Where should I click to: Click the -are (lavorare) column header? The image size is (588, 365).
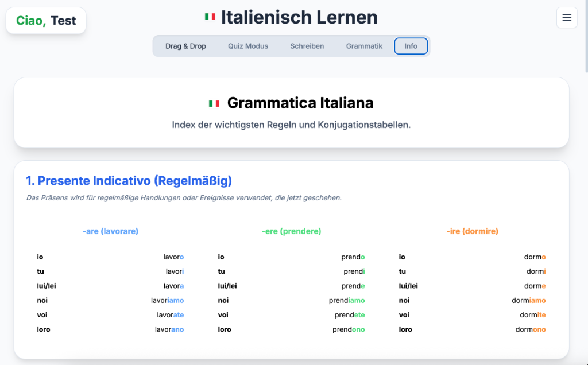110,231
